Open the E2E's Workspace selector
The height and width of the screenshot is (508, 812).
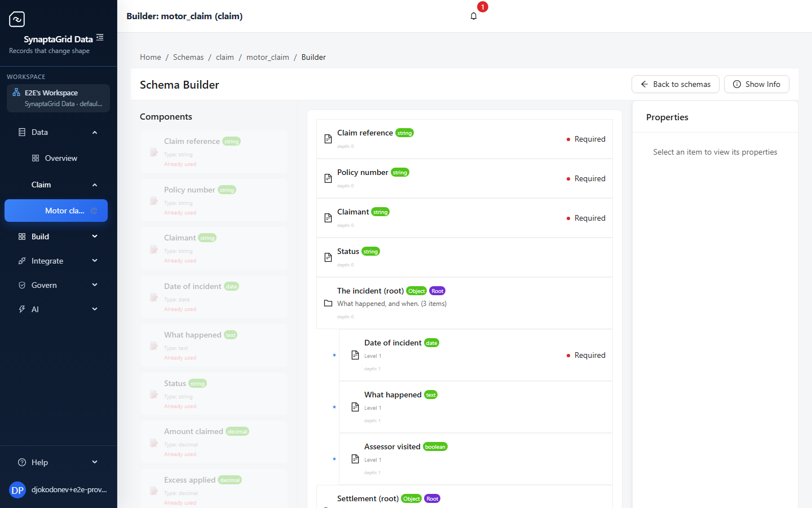pyautogui.click(x=58, y=98)
